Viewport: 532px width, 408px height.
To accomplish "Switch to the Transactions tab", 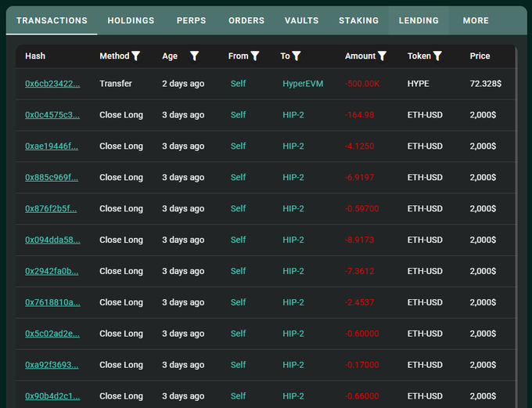I will tap(52, 20).
